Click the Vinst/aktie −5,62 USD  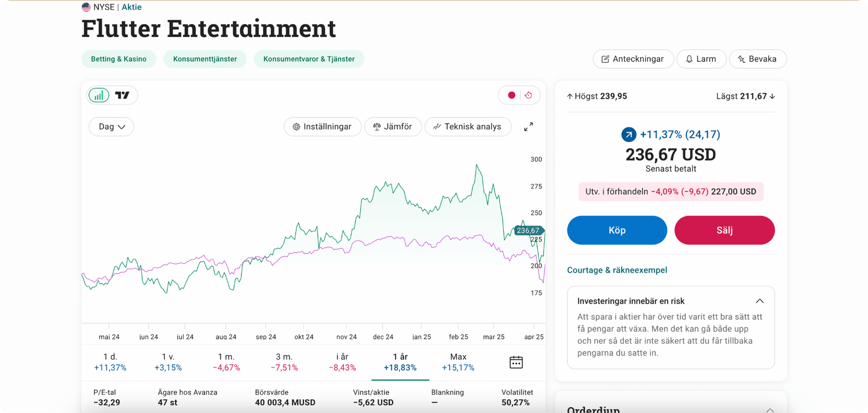click(373, 403)
